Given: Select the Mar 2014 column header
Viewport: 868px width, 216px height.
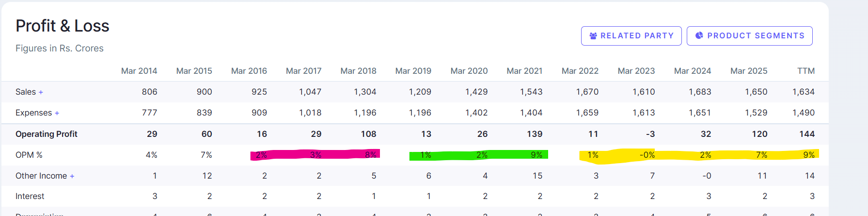Looking at the screenshot, I should click(139, 71).
